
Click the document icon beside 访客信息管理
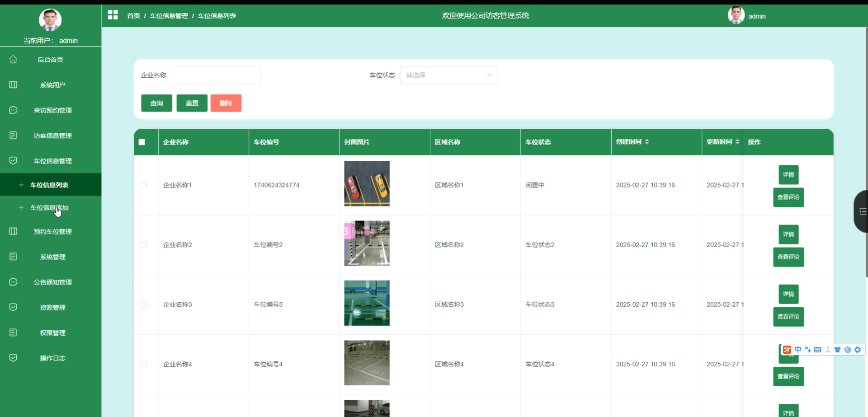[x=13, y=136]
